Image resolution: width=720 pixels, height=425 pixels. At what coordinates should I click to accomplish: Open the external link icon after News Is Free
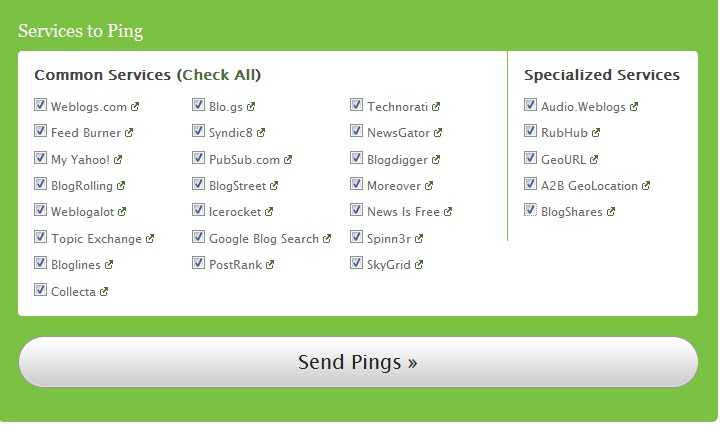[x=448, y=212]
